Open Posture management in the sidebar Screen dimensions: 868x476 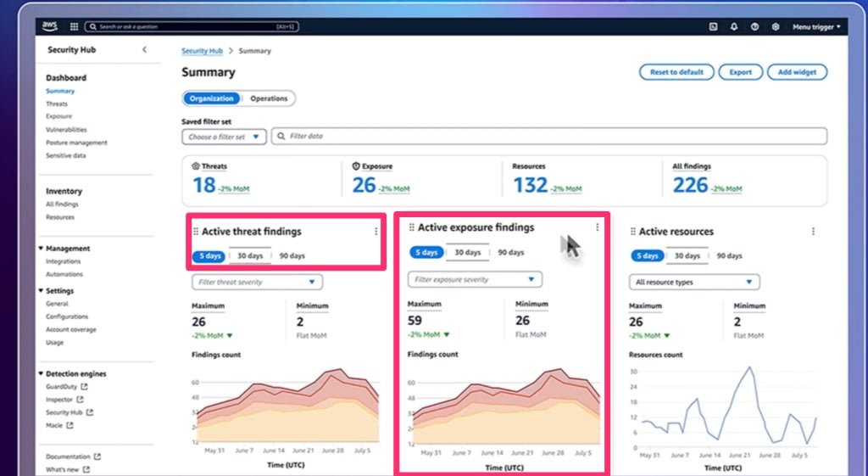[x=76, y=143]
